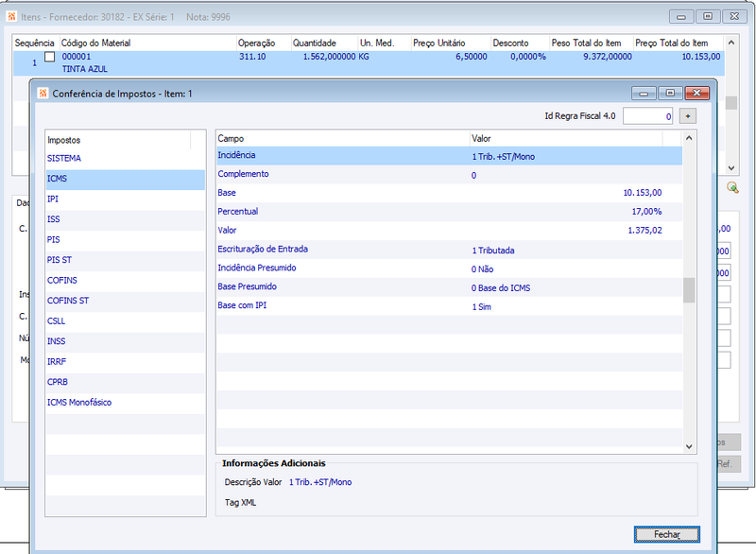This screenshot has height=554, width=756.
Task: Click the Descrição Valor text 1 Trib.+ST/Mono
Action: click(x=320, y=482)
